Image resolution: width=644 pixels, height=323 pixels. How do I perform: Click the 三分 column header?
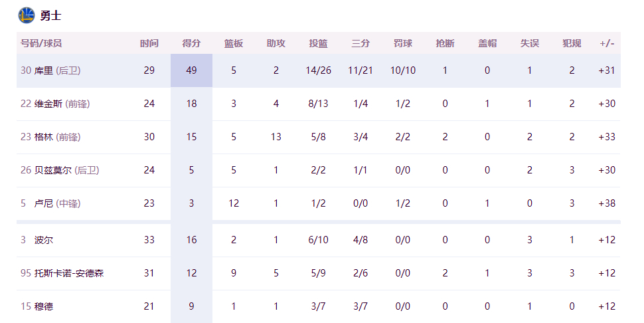(361, 43)
